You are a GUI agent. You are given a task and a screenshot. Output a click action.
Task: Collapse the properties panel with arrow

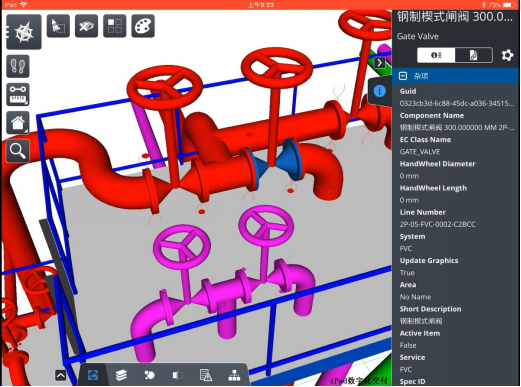[x=380, y=63]
